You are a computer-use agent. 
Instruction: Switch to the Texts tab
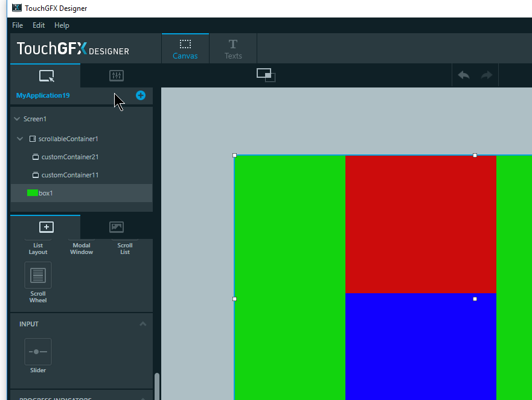[x=233, y=48]
